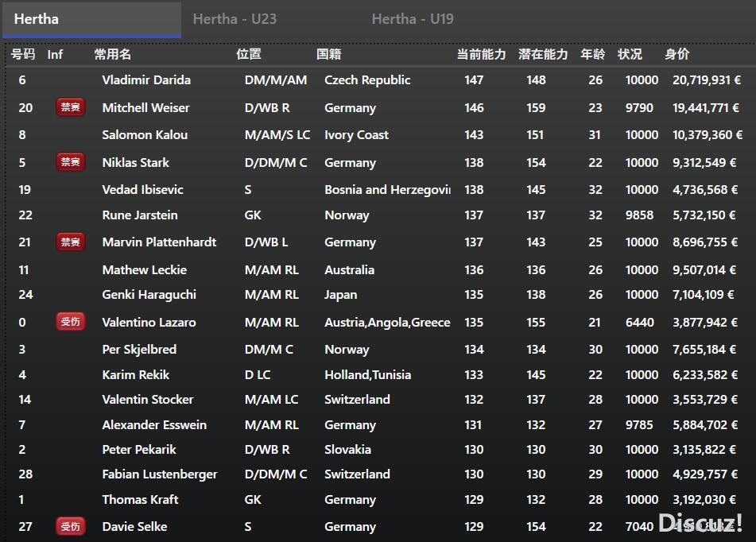Select player Valentin Stocker
756x542 pixels.
coord(148,399)
